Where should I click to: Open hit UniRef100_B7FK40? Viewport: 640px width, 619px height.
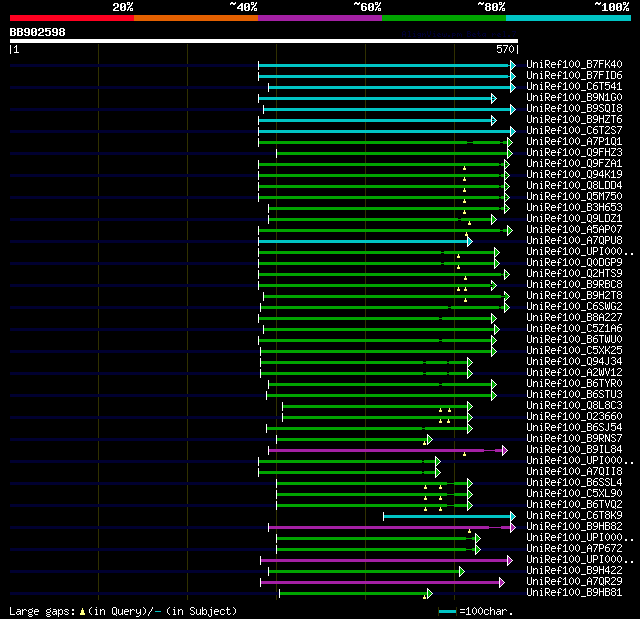(574, 64)
